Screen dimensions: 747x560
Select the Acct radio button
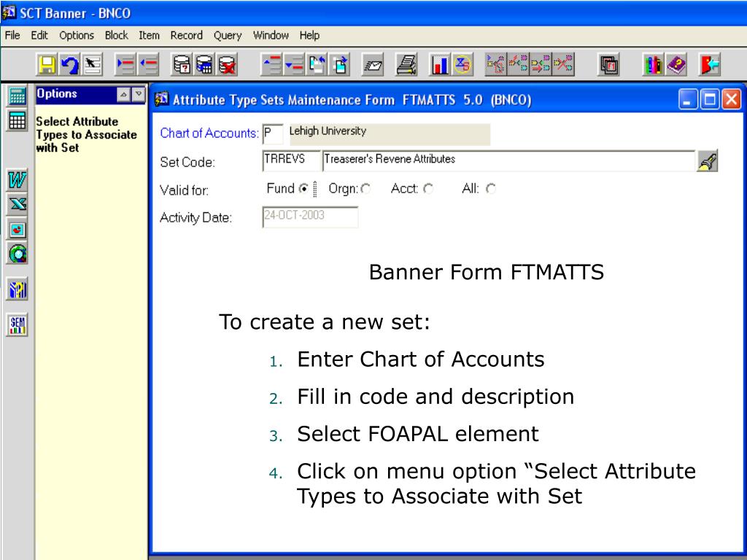[428, 189]
